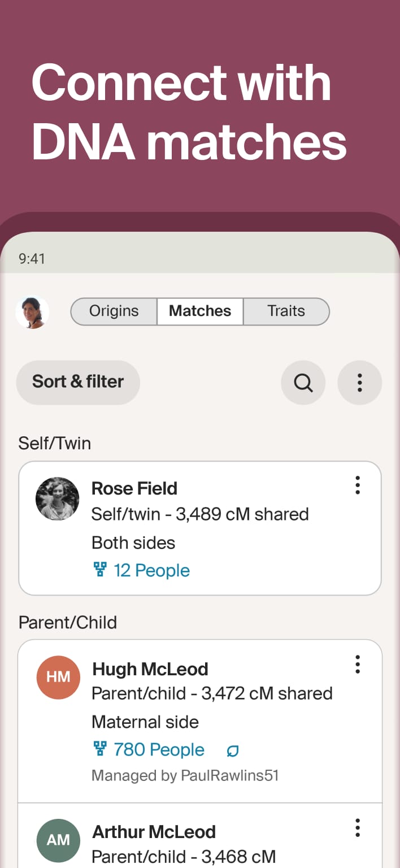Open the Sort & filter panel
The image size is (400, 868).
tap(78, 383)
